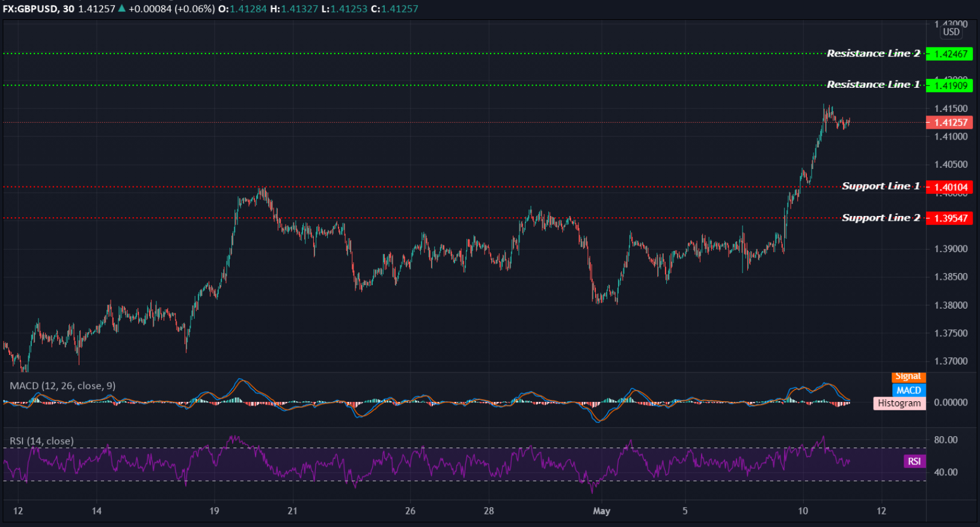Click the Resistance Line 2 label

point(873,54)
